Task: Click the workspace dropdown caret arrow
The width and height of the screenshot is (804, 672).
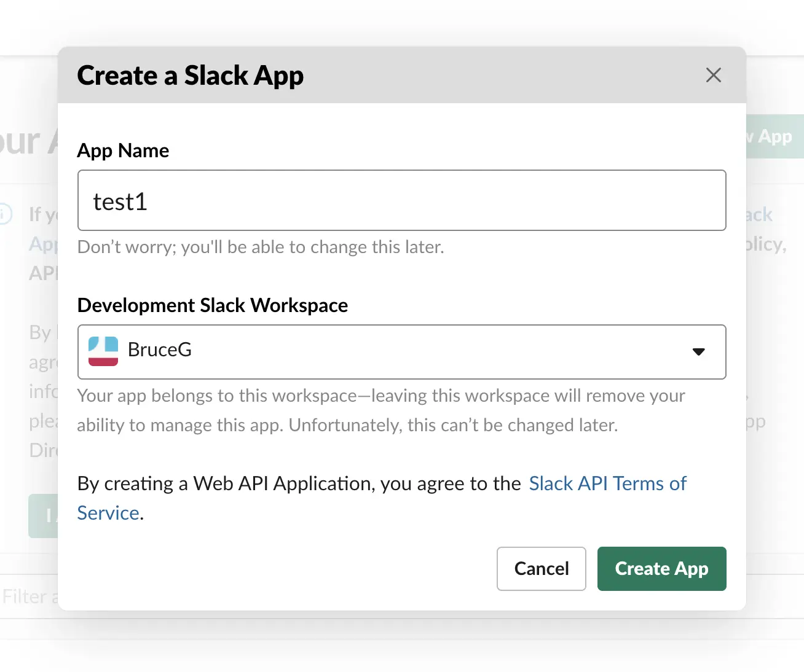Action: click(698, 351)
